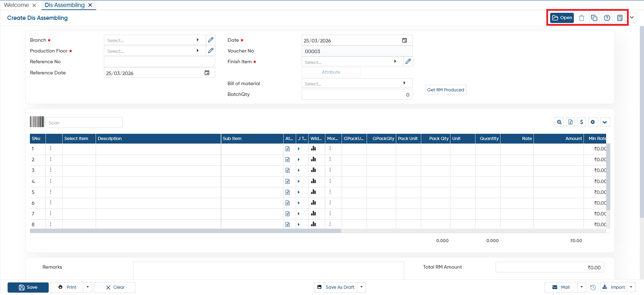
Task: Click row 3 bar chart icon
Action: coord(313,170)
